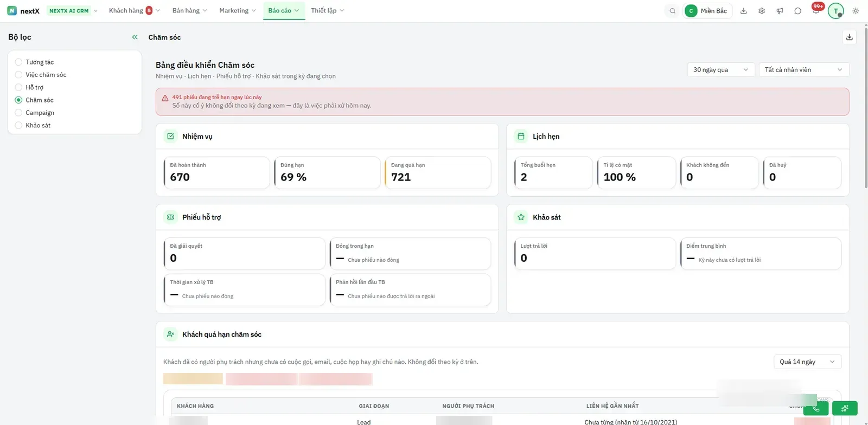Open the Quá 14 ngày dropdown
The height and width of the screenshot is (425, 868).
pyautogui.click(x=807, y=362)
